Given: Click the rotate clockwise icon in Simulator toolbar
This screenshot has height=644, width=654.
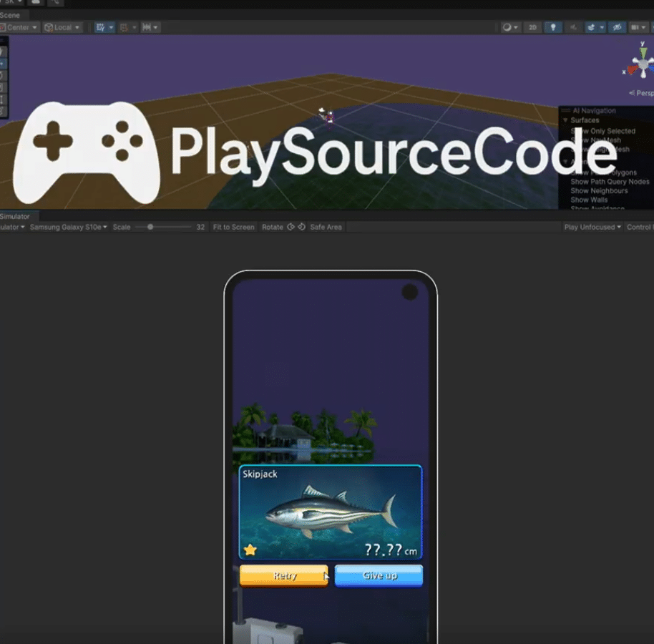Looking at the screenshot, I should [x=301, y=227].
